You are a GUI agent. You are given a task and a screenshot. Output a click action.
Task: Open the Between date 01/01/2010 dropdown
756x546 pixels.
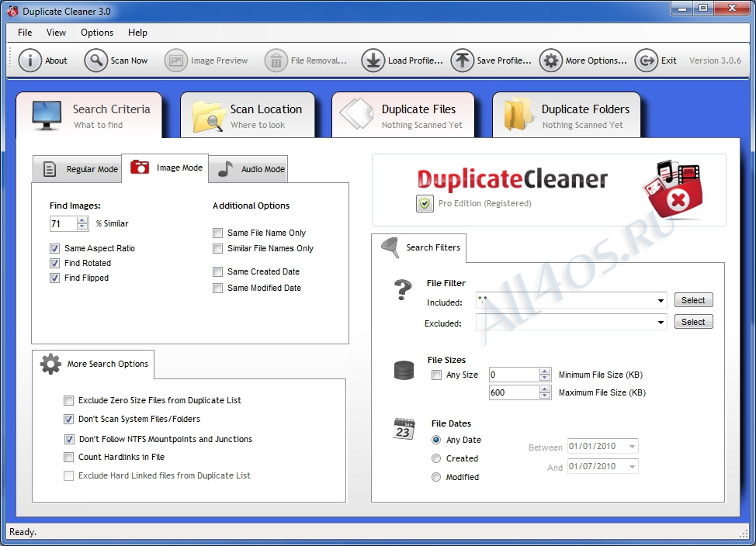click(x=632, y=447)
